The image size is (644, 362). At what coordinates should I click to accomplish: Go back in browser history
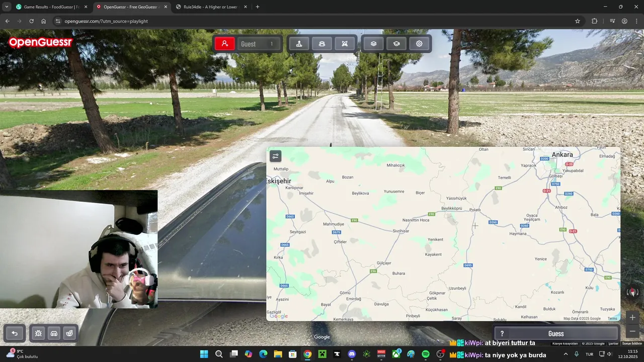click(x=7, y=21)
